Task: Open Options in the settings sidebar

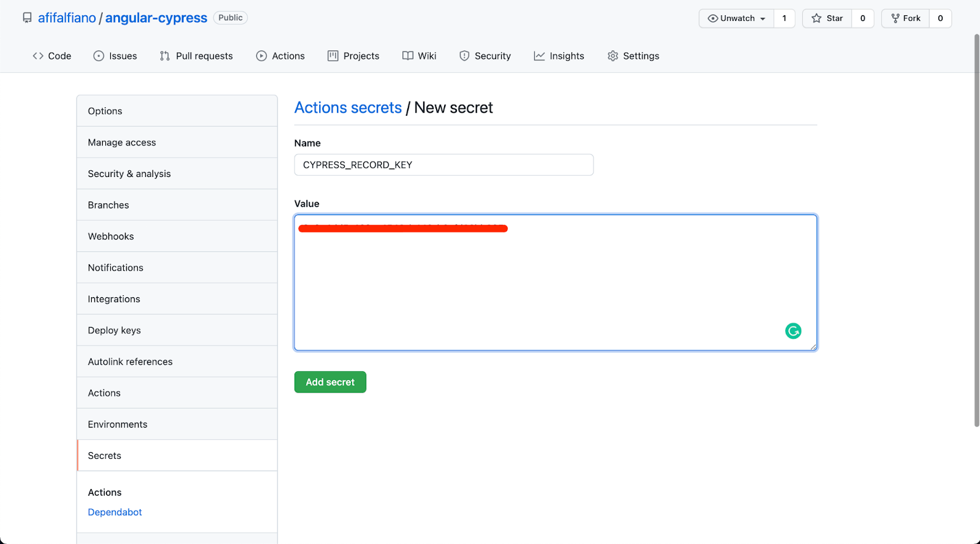Action: pos(177,111)
